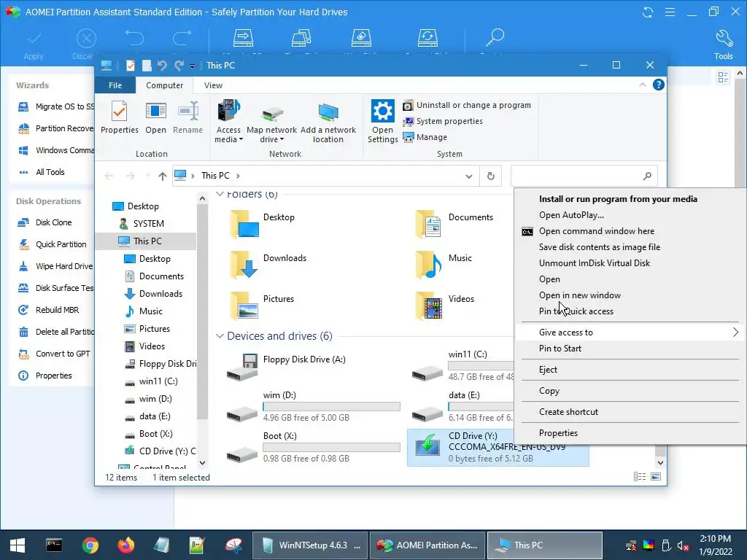Open Chrome from the taskbar

coord(90,545)
